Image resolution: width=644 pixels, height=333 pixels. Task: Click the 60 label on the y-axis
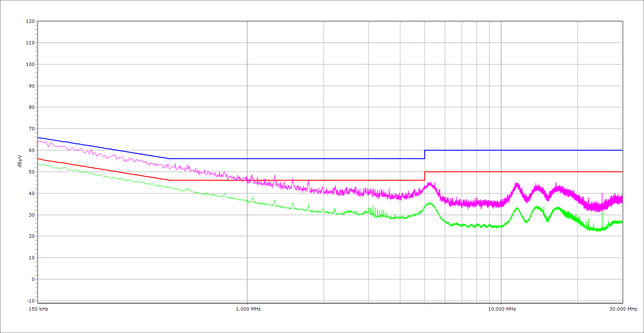pyautogui.click(x=31, y=150)
